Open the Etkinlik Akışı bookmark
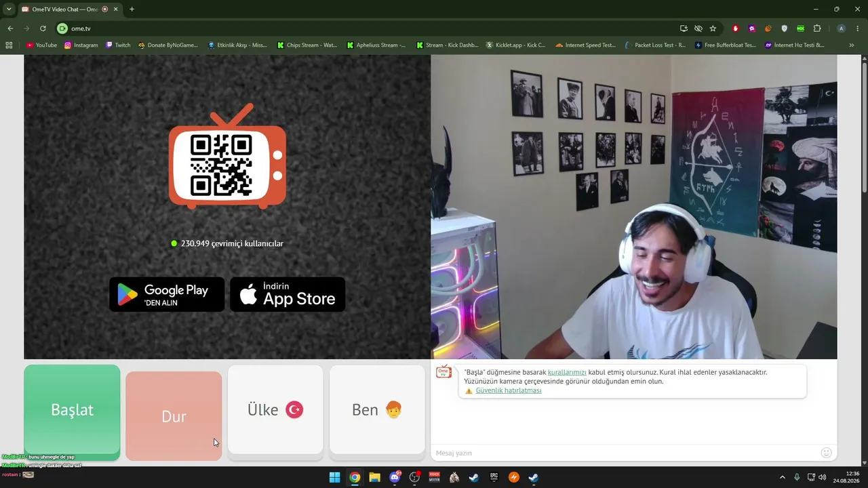The image size is (868, 488). (238, 45)
